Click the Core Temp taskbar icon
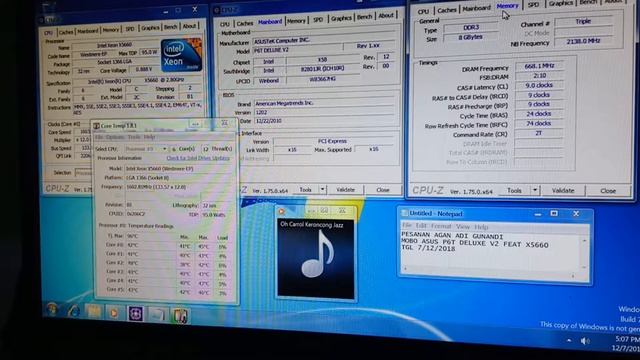 click(180, 316)
